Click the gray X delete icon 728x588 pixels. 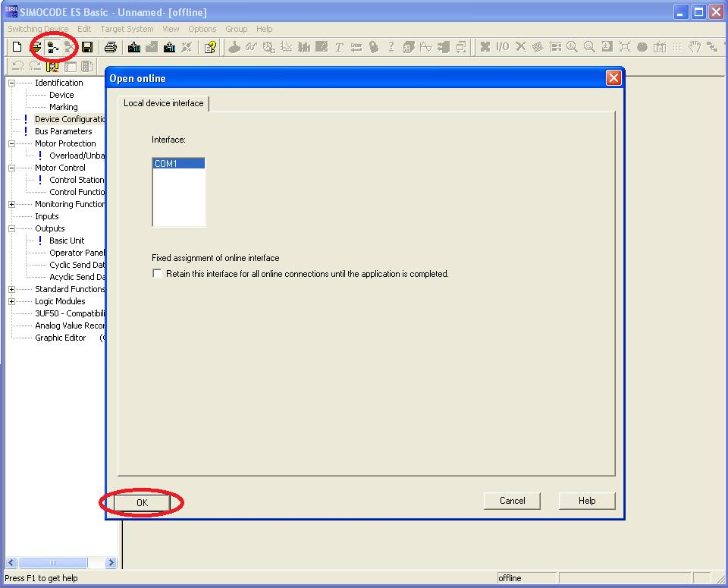click(x=520, y=47)
